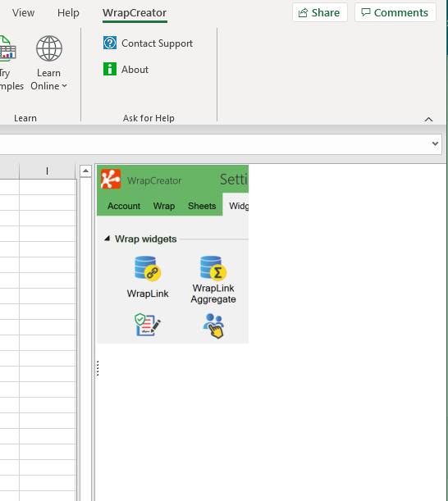Click the WrapLink label text
The image size is (448, 501).
pos(148,294)
